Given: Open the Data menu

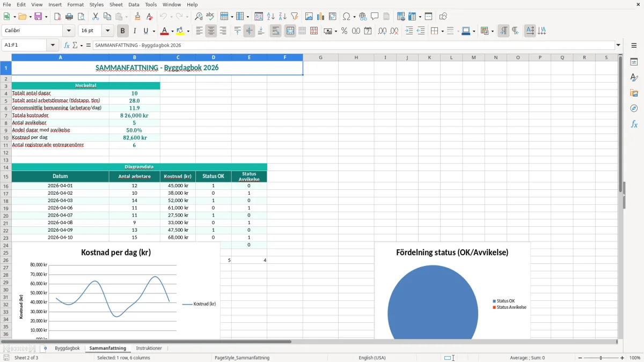Looking at the screenshot, I should point(134,4).
